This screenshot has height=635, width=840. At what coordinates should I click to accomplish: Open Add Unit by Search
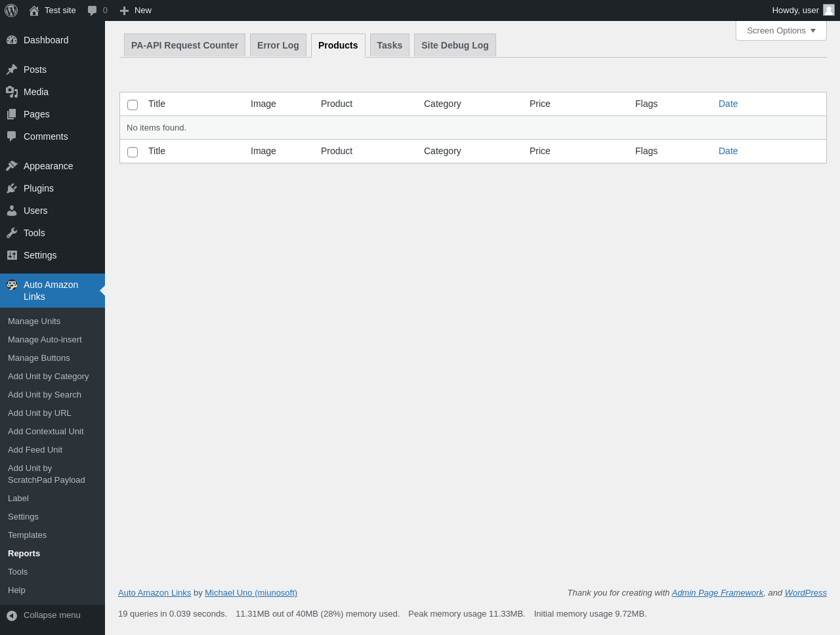click(x=52, y=395)
